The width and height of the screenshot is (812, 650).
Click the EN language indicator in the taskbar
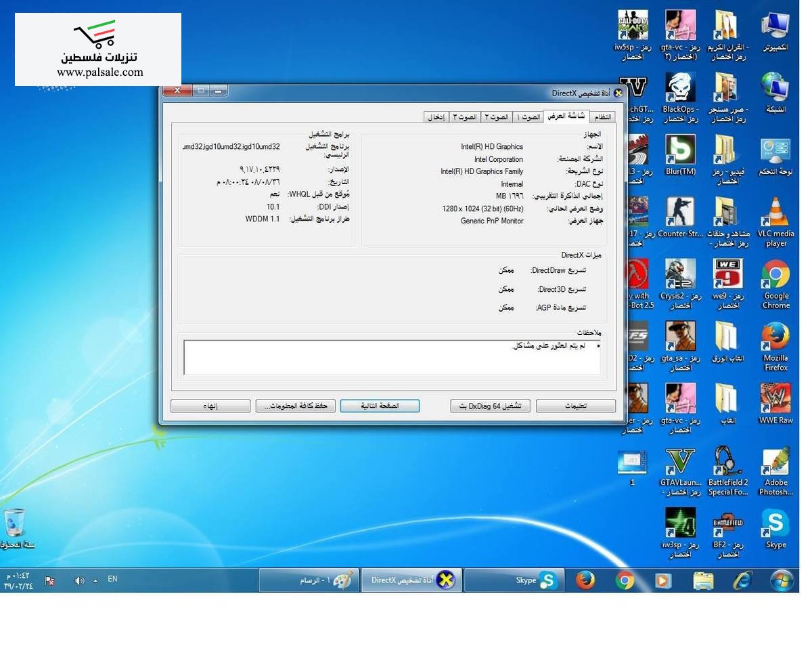(x=112, y=579)
